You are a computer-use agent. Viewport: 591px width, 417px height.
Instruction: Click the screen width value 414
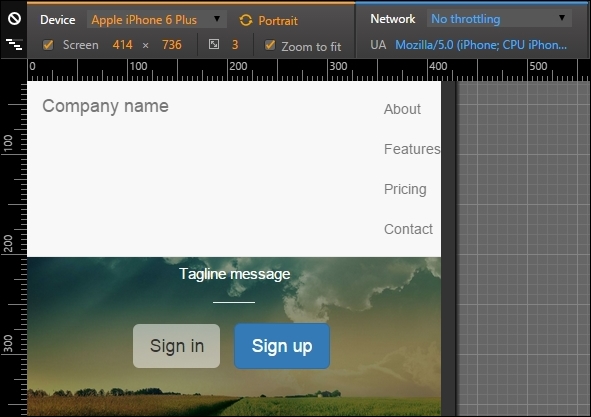122,45
